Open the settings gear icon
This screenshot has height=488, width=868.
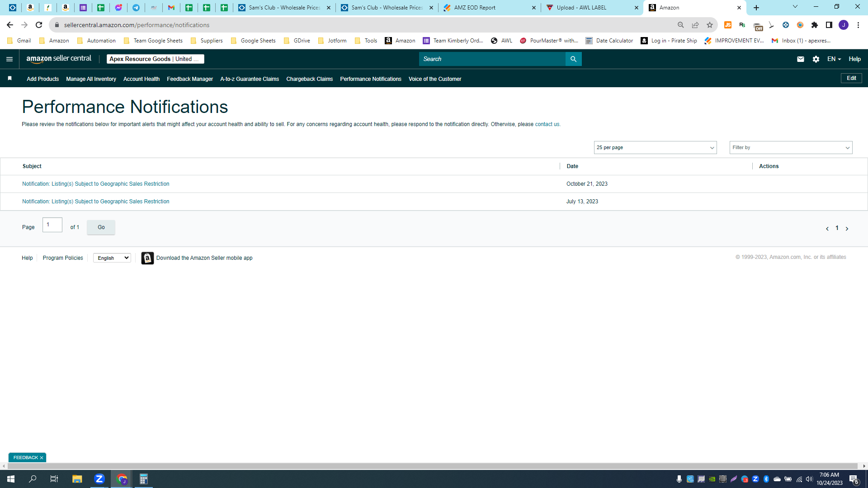(816, 59)
